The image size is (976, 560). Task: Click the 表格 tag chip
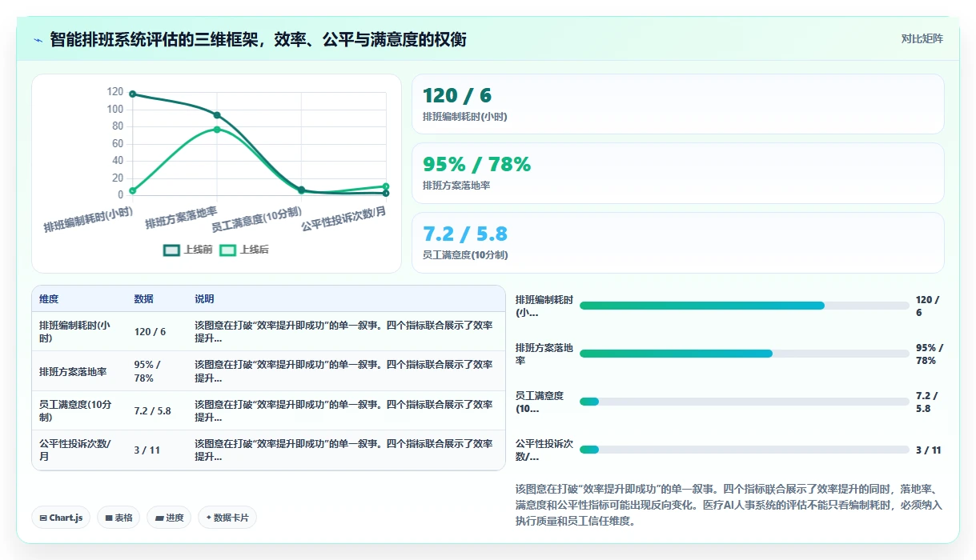118,518
